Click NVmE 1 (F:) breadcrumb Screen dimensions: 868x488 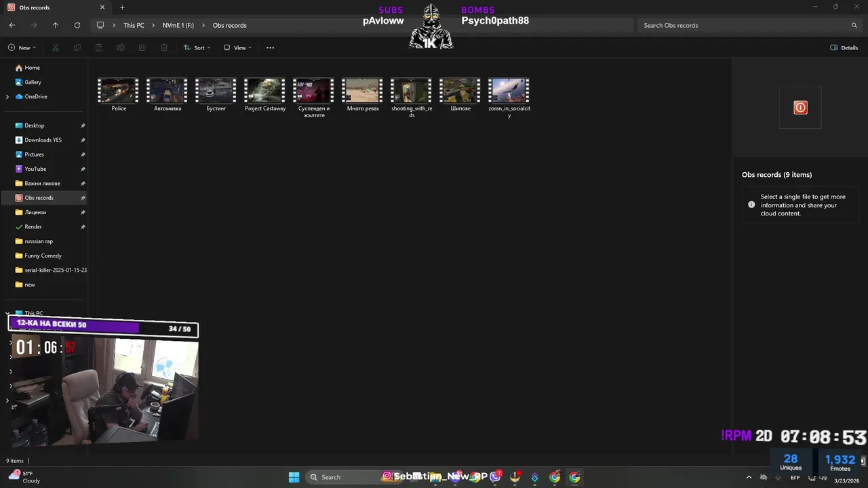pos(178,25)
